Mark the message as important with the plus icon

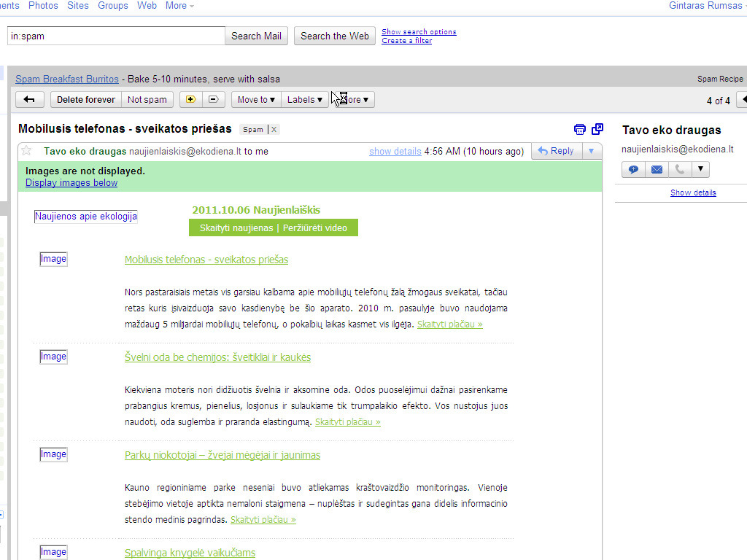click(x=191, y=100)
